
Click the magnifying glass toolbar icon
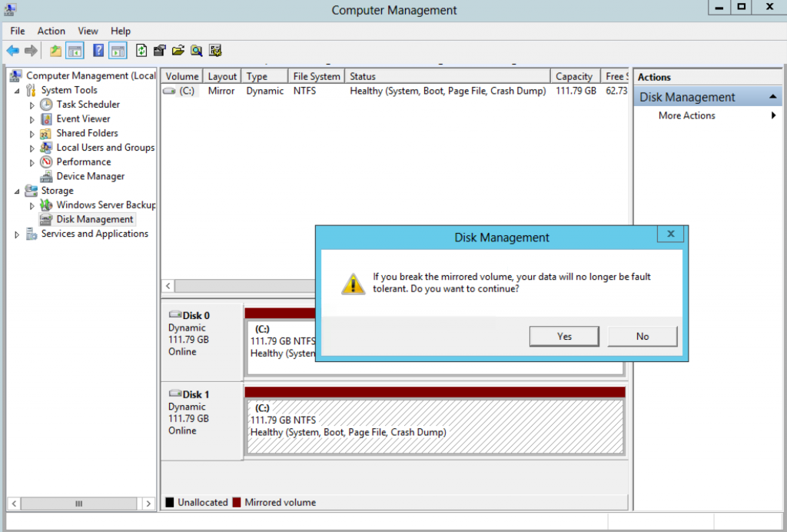(196, 51)
